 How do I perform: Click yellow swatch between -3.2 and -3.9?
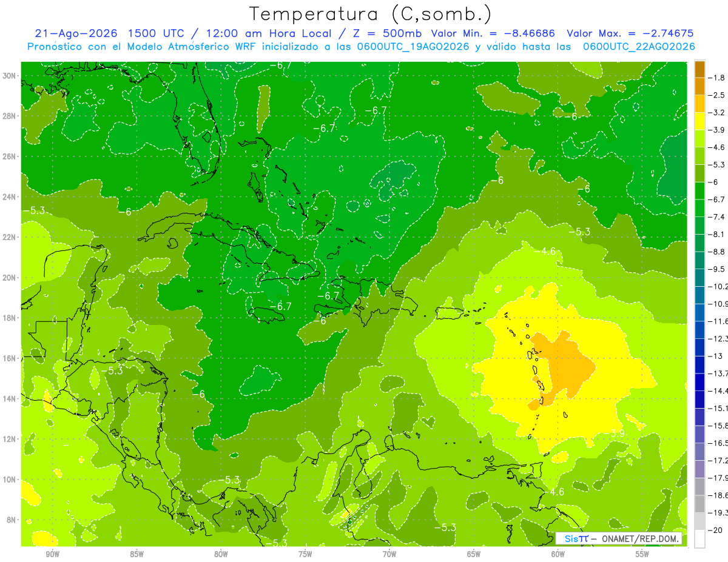[699, 121]
